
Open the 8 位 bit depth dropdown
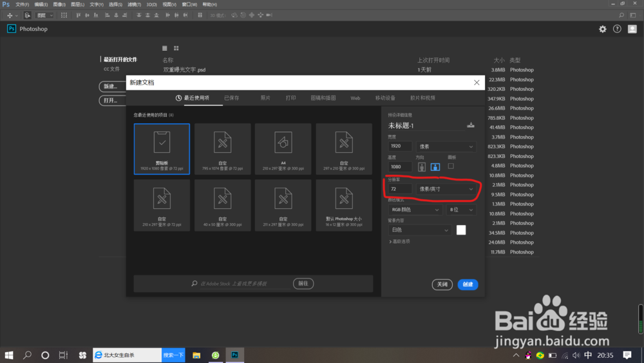[x=461, y=210]
